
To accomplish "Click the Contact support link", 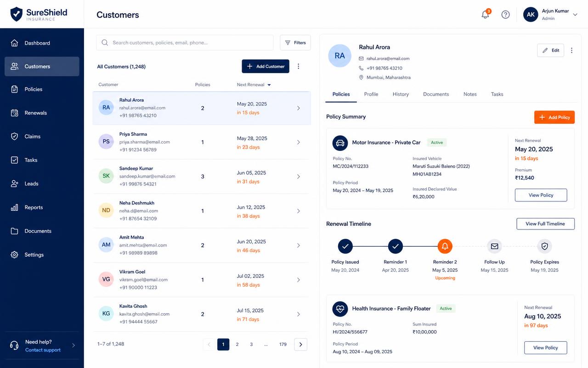I will click(43, 350).
